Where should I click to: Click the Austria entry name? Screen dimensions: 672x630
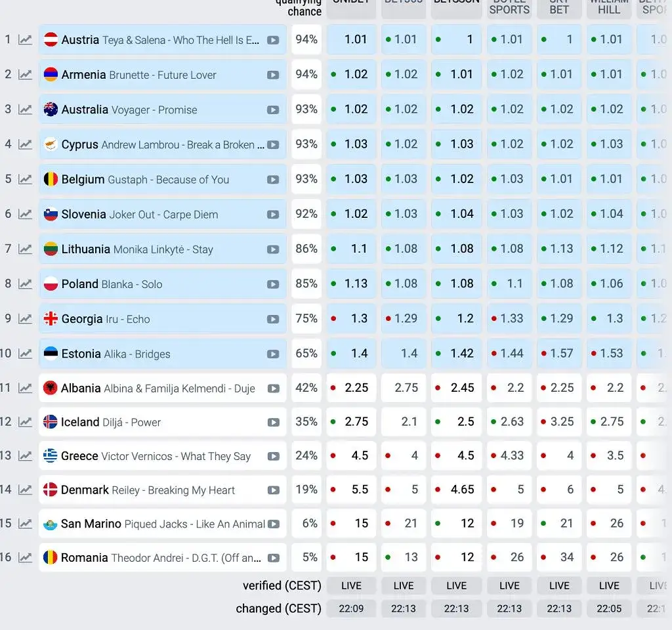tap(80, 40)
